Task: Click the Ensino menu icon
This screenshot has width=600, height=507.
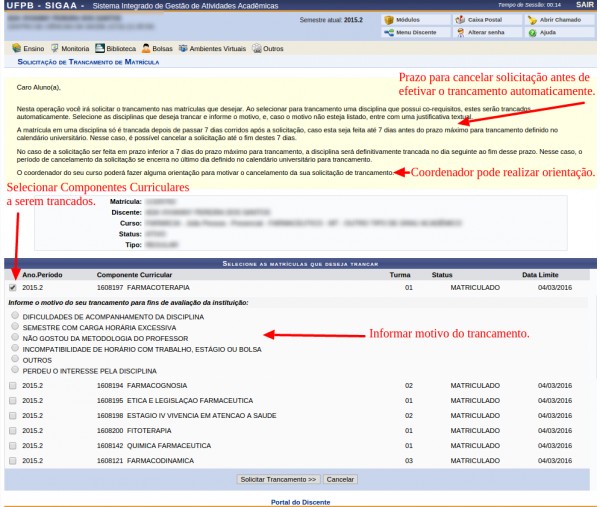Action: click(16, 48)
